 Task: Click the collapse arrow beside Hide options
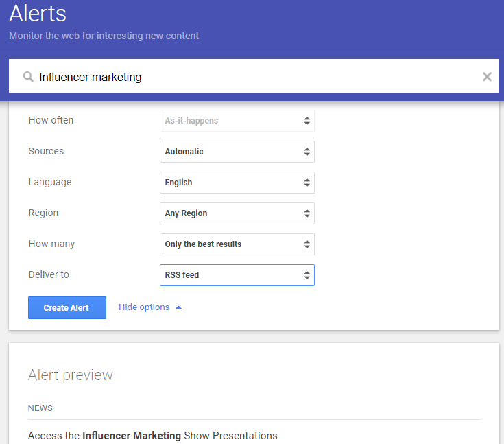pos(179,307)
